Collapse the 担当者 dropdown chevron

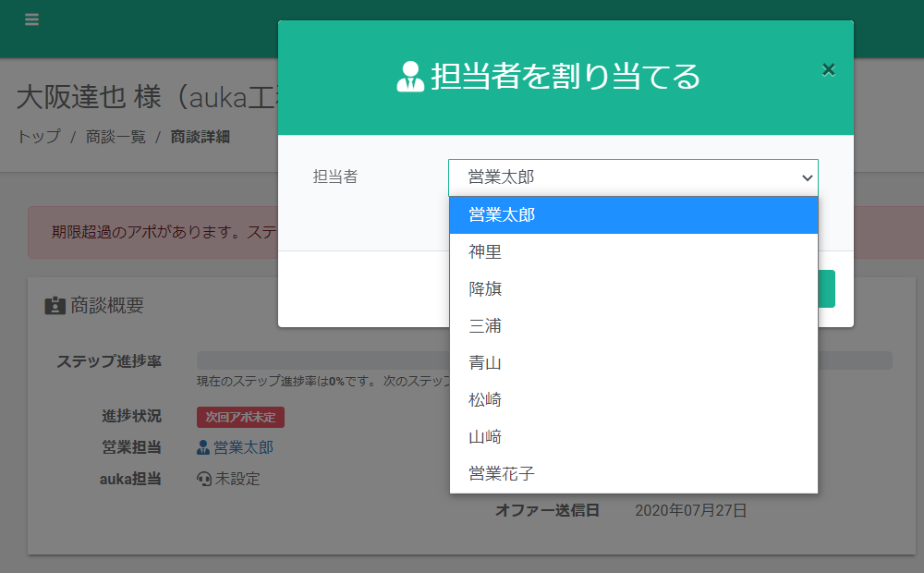pyautogui.click(x=807, y=177)
